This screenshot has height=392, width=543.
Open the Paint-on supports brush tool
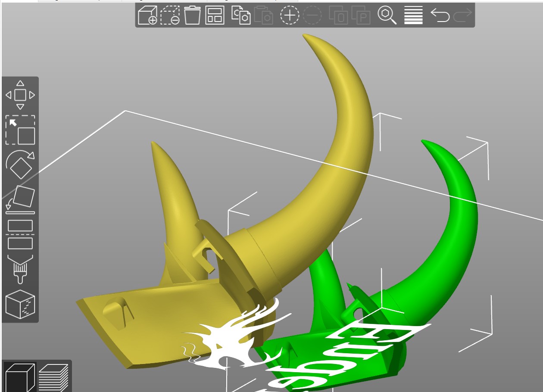click(x=20, y=268)
